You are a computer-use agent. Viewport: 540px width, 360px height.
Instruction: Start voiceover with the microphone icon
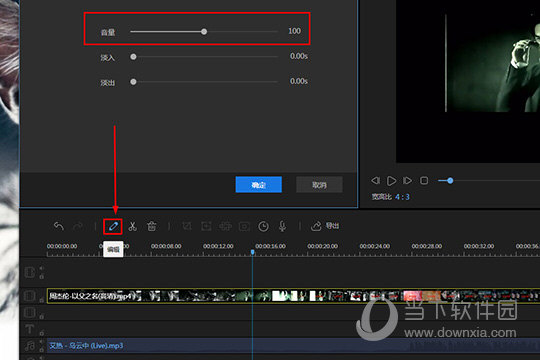[282, 226]
